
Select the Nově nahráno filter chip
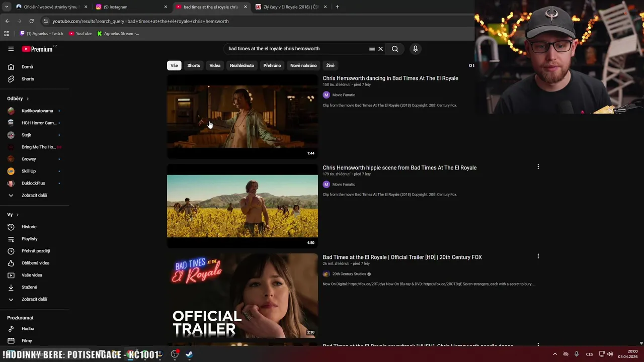[x=303, y=65]
